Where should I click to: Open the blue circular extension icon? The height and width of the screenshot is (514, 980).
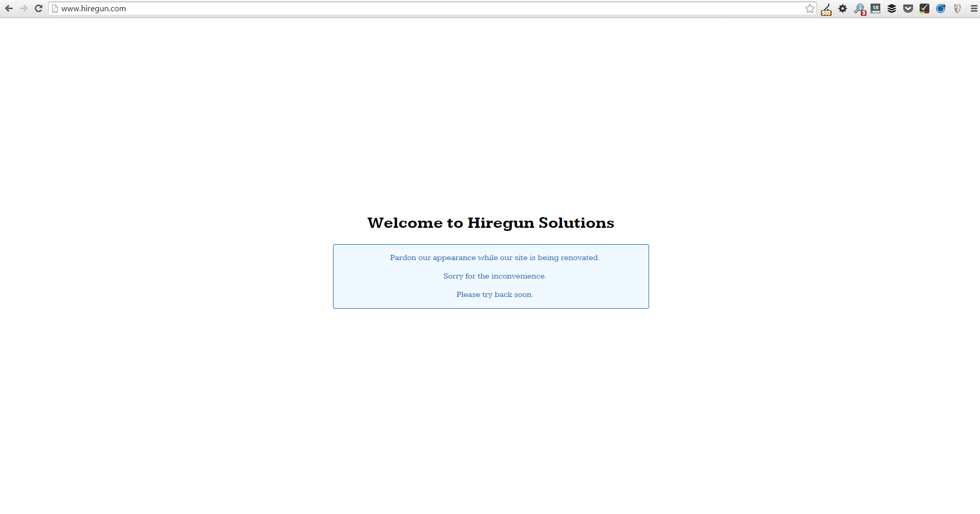[941, 9]
